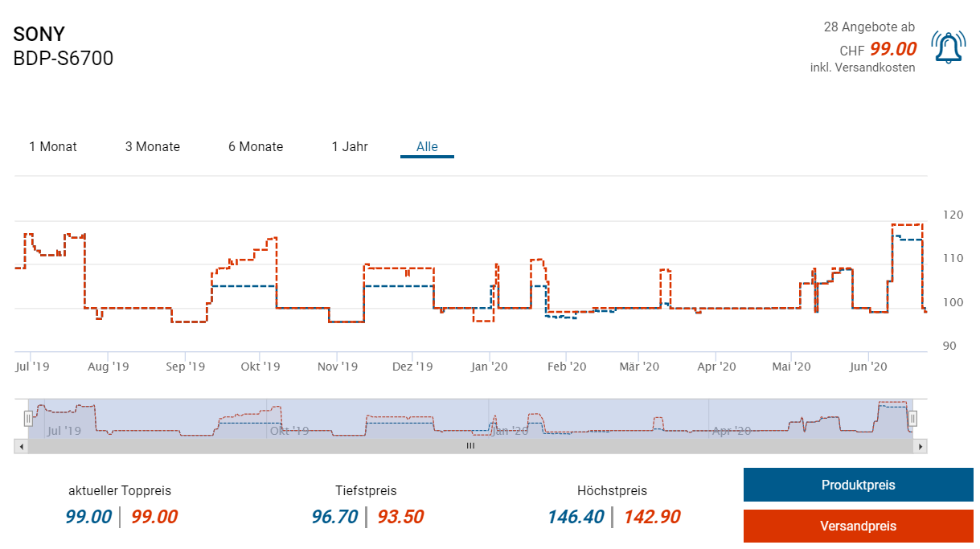Image resolution: width=980 pixels, height=549 pixels.
Task: Click the CHF 99.00 price
Action: (878, 49)
